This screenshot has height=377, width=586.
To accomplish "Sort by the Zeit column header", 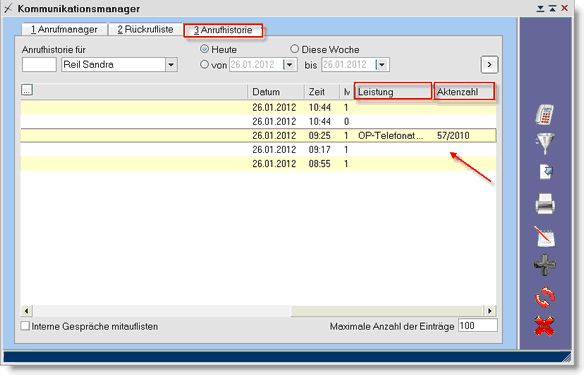I will coord(322,92).
